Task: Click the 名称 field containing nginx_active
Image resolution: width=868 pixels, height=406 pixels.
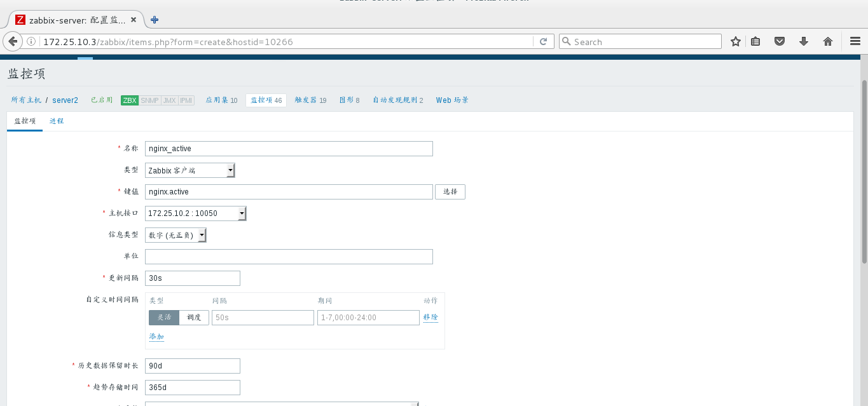Action: (x=289, y=149)
